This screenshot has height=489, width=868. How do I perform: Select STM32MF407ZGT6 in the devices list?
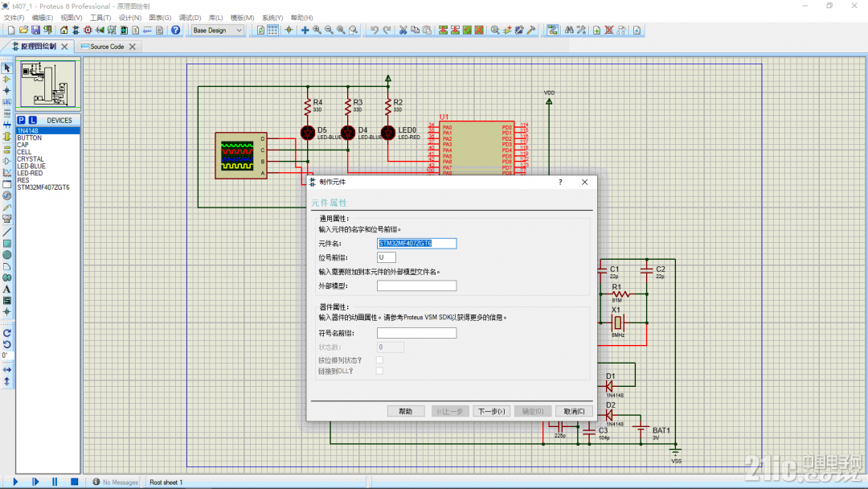coord(47,187)
